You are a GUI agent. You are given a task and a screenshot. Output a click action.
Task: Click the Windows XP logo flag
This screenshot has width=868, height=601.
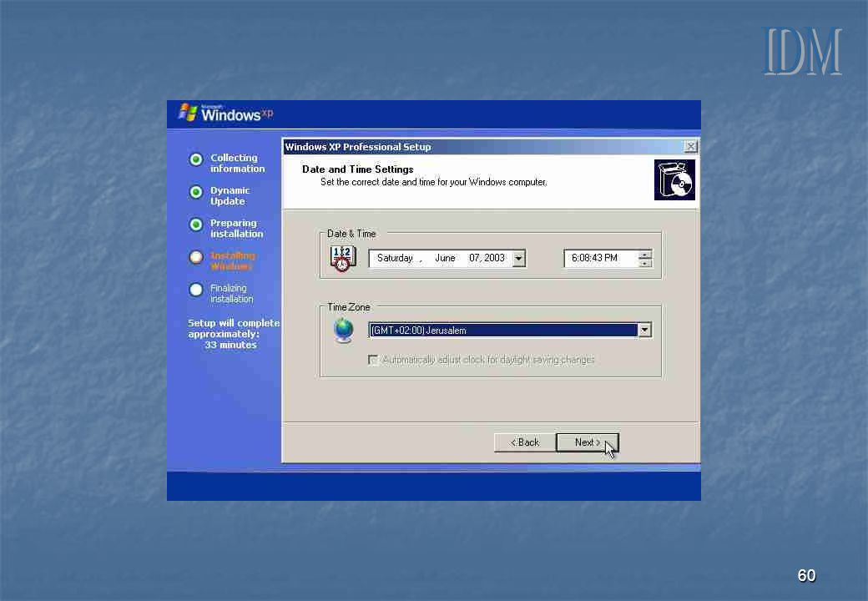point(189,113)
